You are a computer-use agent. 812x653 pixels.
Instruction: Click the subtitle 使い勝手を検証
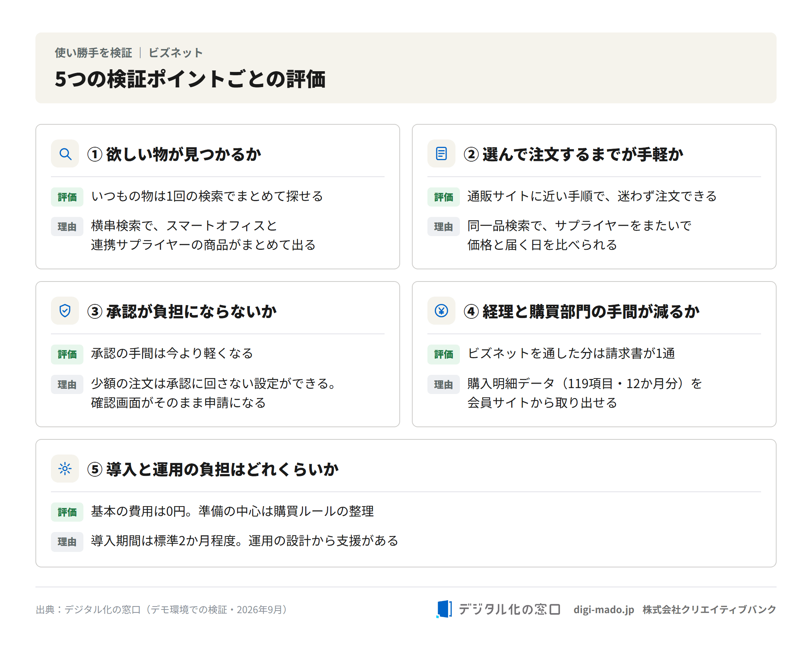(93, 53)
